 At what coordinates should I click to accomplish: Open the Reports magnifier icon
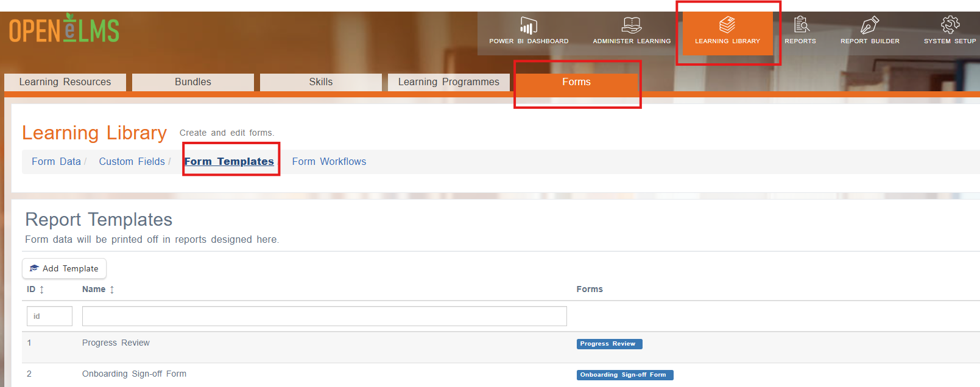pyautogui.click(x=802, y=25)
